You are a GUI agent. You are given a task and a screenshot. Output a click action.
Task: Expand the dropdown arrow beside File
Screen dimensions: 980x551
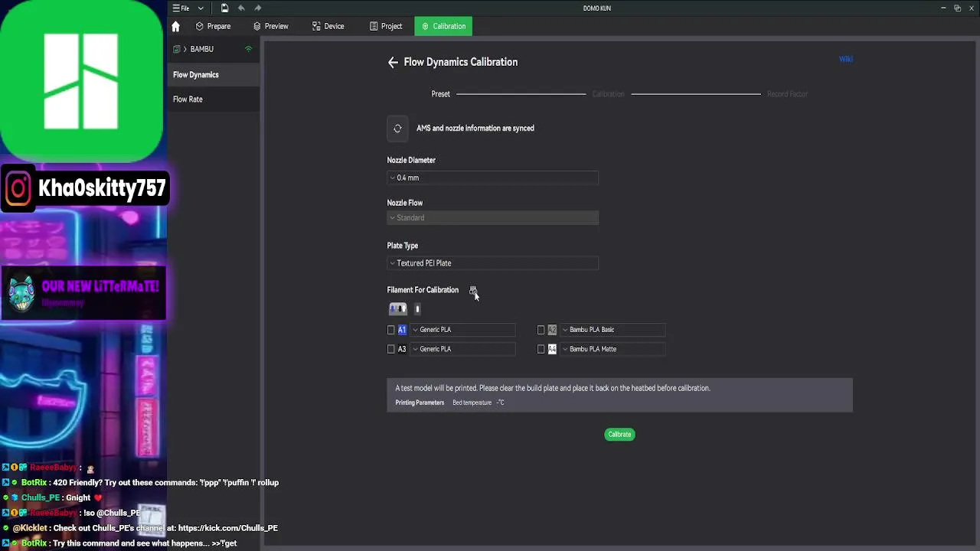(x=201, y=8)
